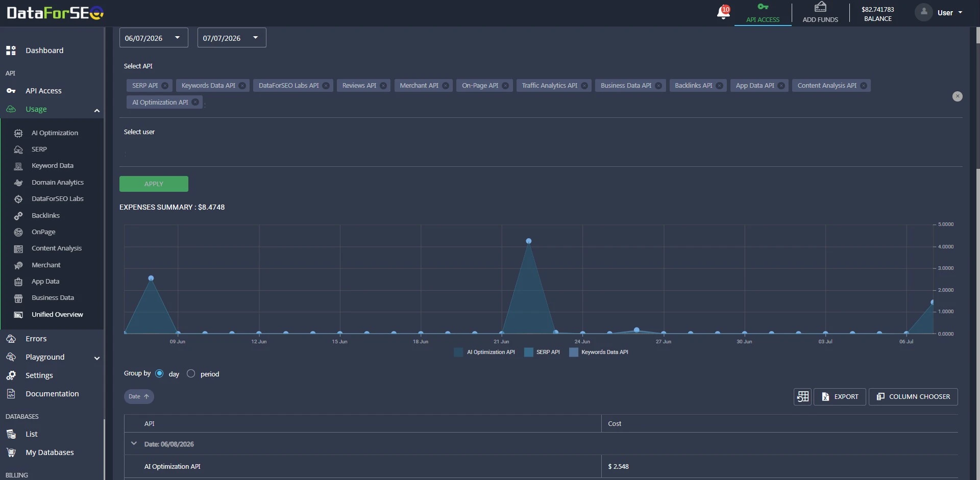Click the Merchant sidebar icon

(18, 265)
